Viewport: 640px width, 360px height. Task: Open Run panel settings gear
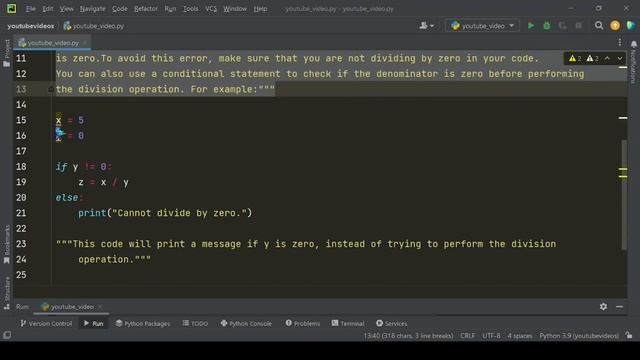(x=603, y=307)
